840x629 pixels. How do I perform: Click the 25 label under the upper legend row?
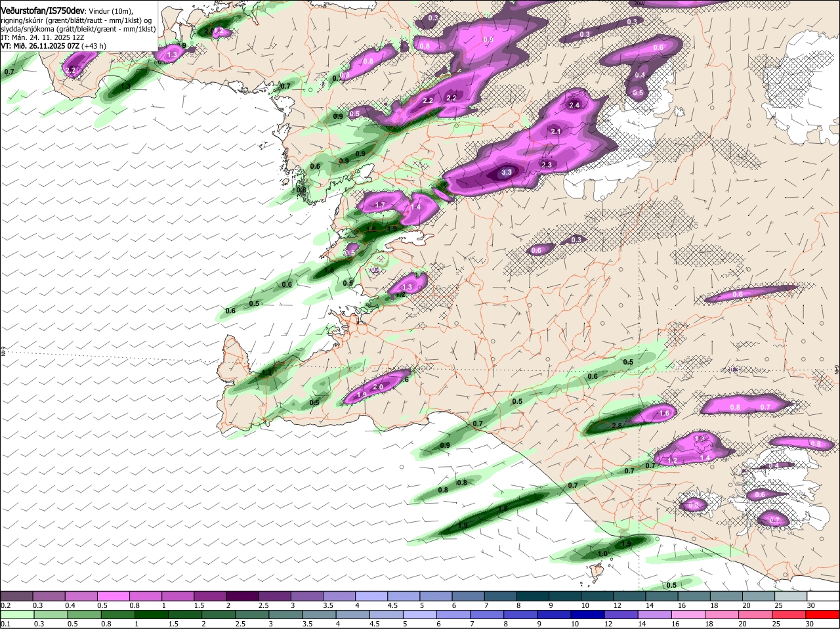779,605
